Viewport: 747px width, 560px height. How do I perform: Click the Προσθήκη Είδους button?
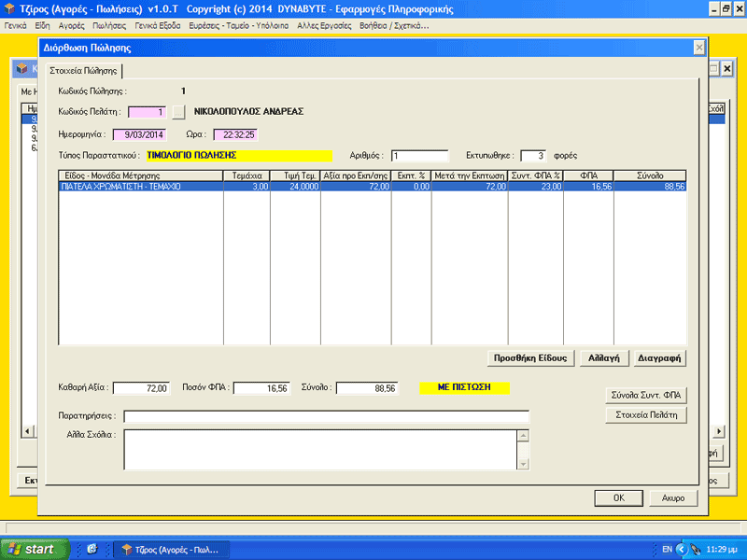pyautogui.click(x=530, y=358)
